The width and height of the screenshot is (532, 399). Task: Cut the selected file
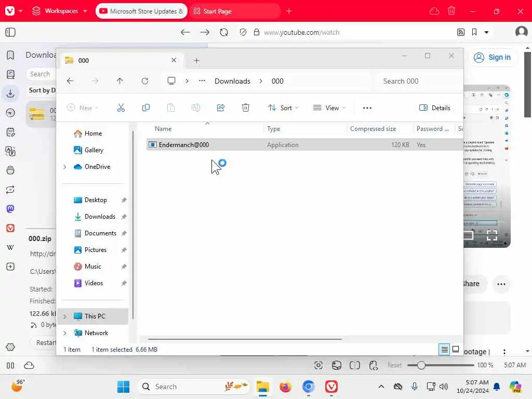pos(121,108)
